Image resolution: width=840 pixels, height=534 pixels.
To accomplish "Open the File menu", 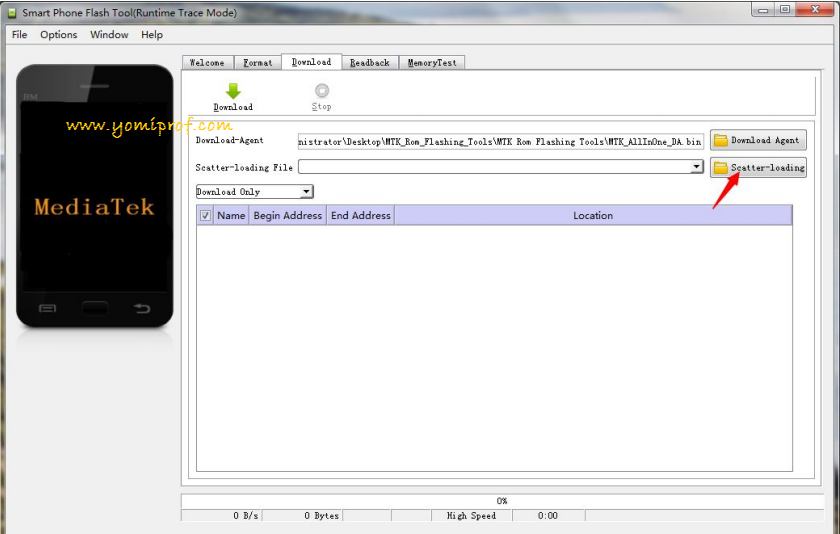I will (19, 35).
